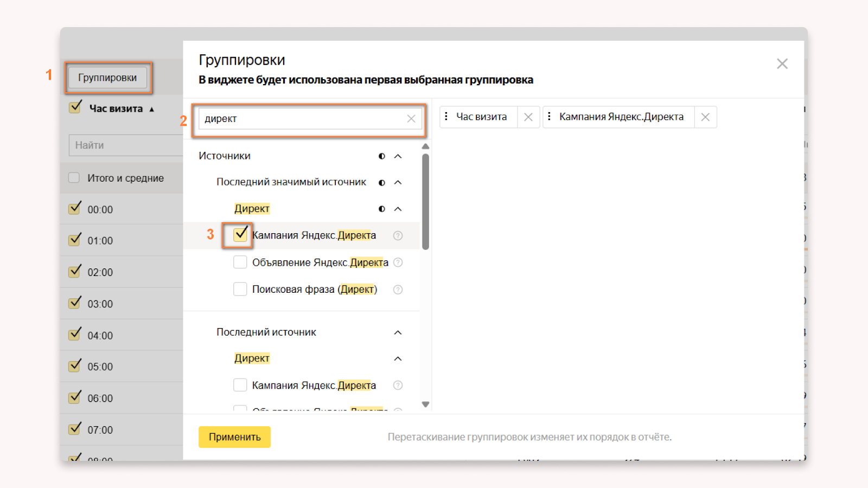Check Кампания Яндекс.Директа under Последний источник
This screenshot has width=868, height=488.
click(x=240, y=385)
